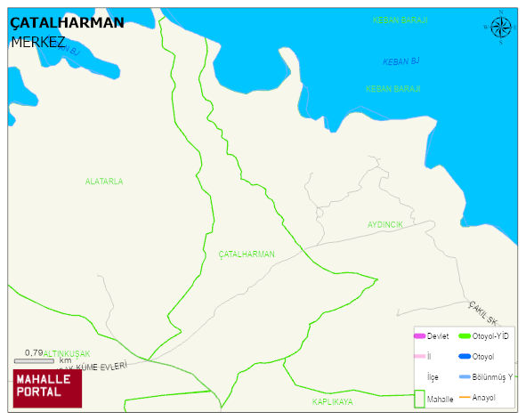
Task: Click the ÇATALHARMAN map label in center
Action: pos(247,254)
